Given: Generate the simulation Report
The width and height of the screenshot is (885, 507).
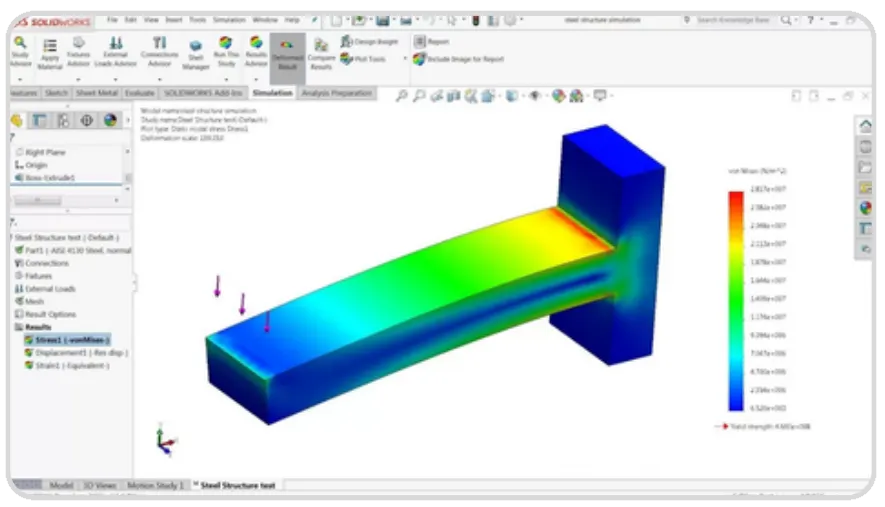Looking at the screenshot, I should (x=432, y=41).
